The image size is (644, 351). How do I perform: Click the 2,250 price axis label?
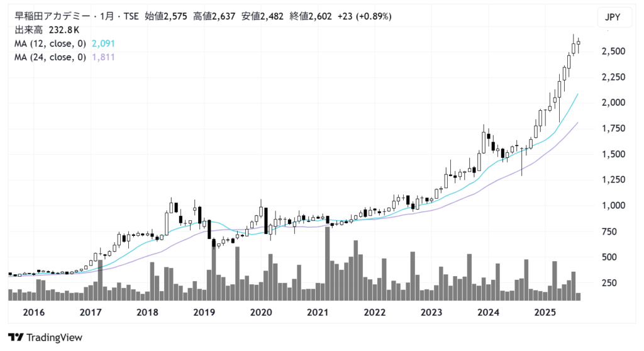(x=614, y=77)
